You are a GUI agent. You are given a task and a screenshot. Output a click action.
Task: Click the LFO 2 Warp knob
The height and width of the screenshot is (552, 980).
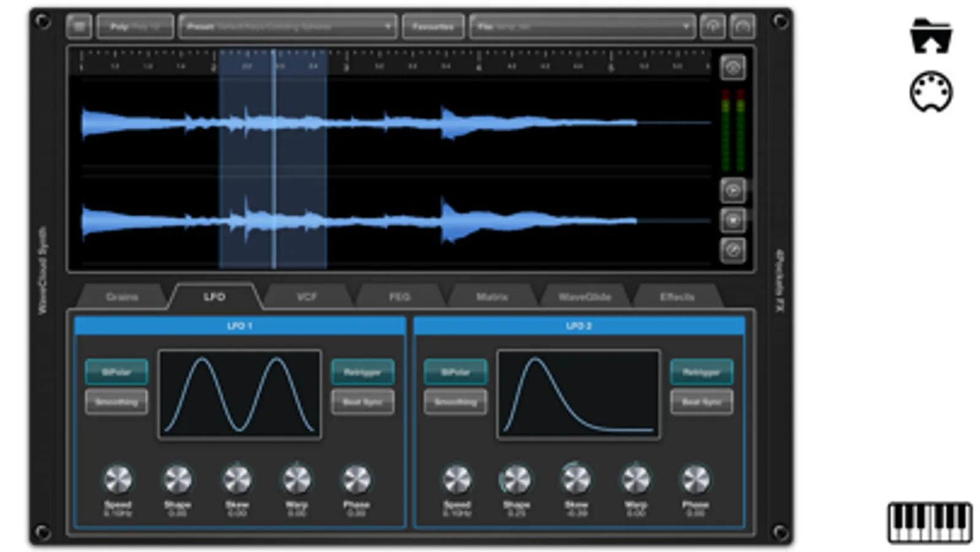point(636,480)
